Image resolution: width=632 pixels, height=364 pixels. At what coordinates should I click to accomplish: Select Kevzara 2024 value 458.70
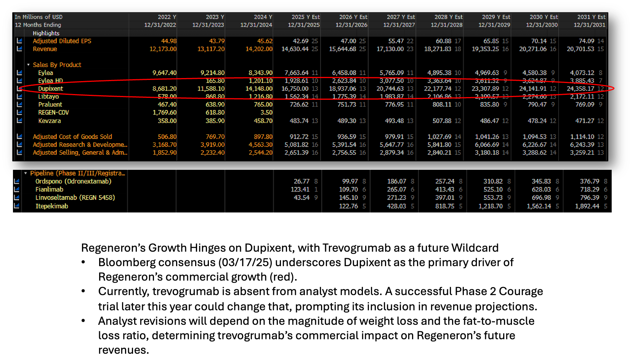pyautogui.click(x=263, y=121)
